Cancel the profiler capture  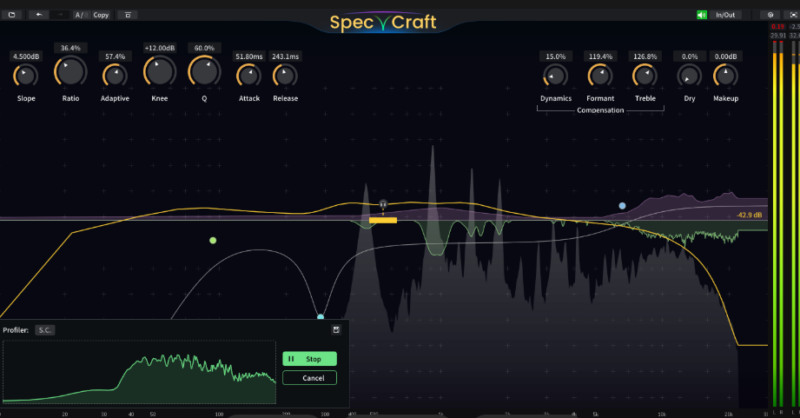click(309, 378)
